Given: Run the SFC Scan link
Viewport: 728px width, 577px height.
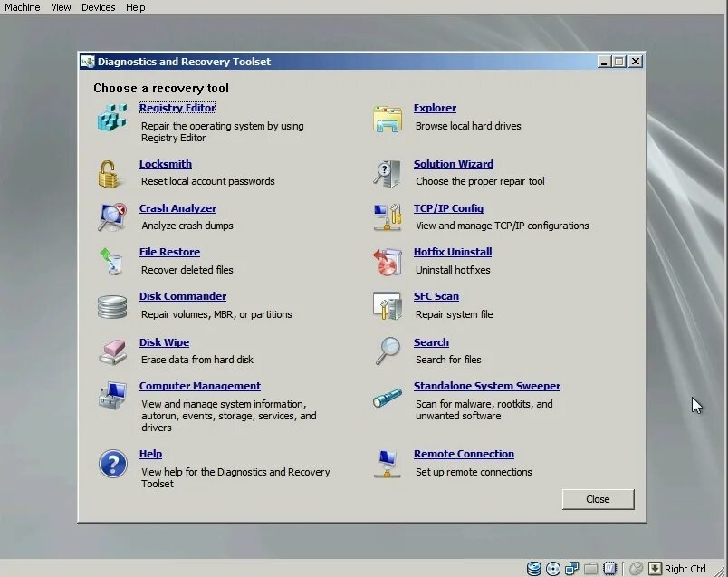Looking at the screenshot, I should pos(436,296).
